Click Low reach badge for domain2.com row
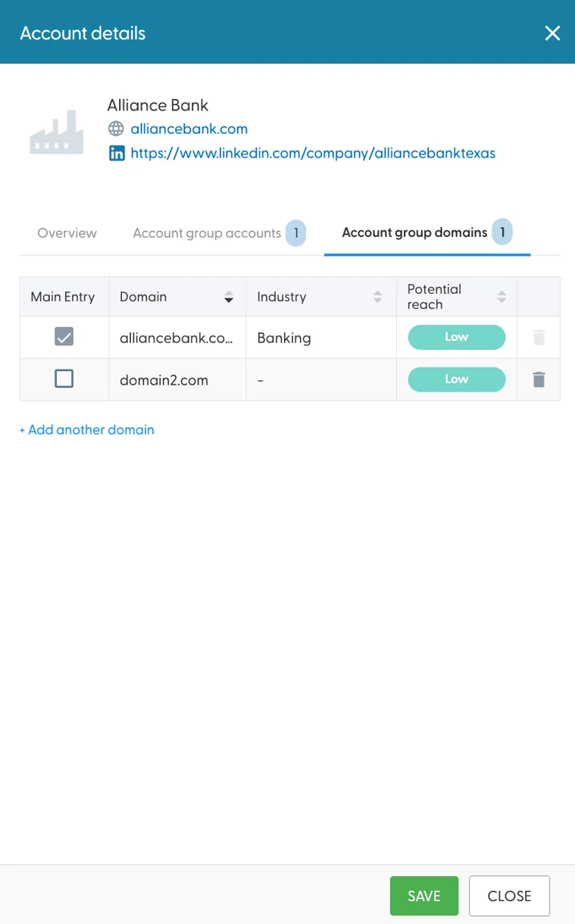 (x=457, y=379)
